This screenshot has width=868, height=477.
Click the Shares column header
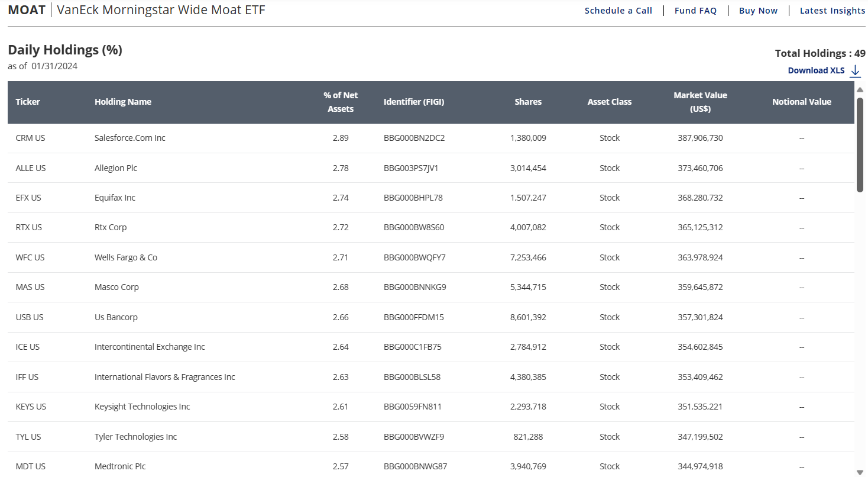(x=528, y=102)
